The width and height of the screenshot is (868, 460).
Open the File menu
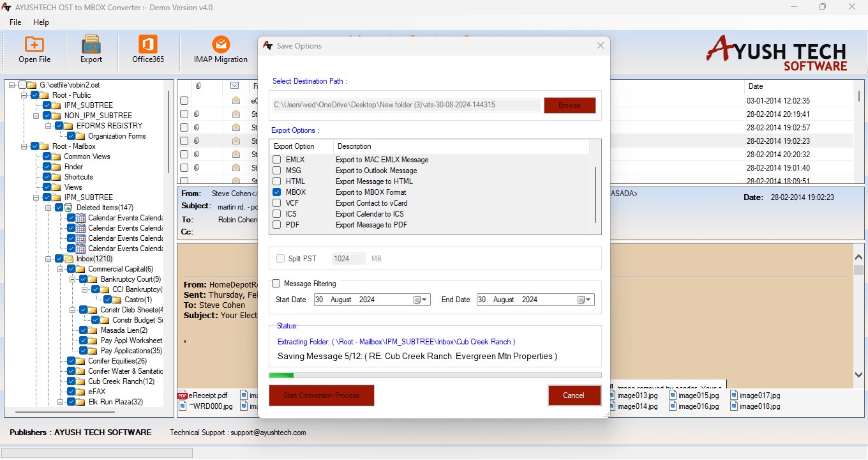[15, 22]
